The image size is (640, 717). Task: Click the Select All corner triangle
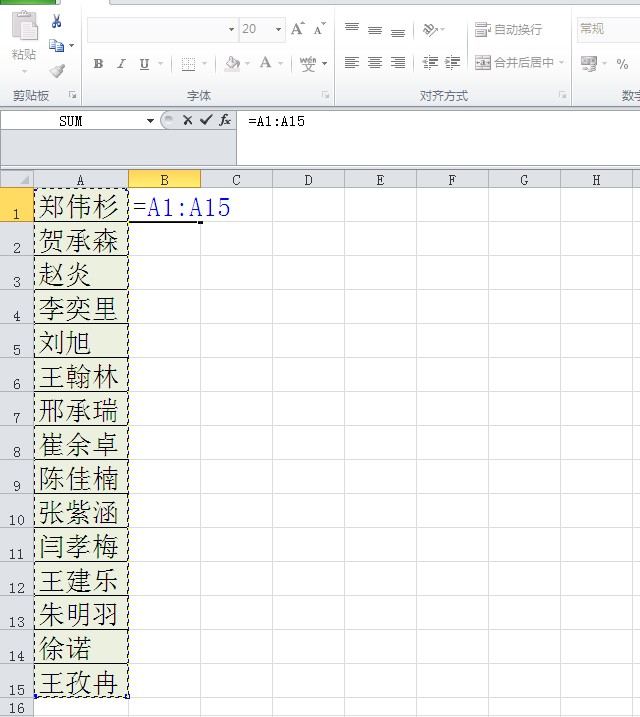pyautogui.click(x=17, y=179)
